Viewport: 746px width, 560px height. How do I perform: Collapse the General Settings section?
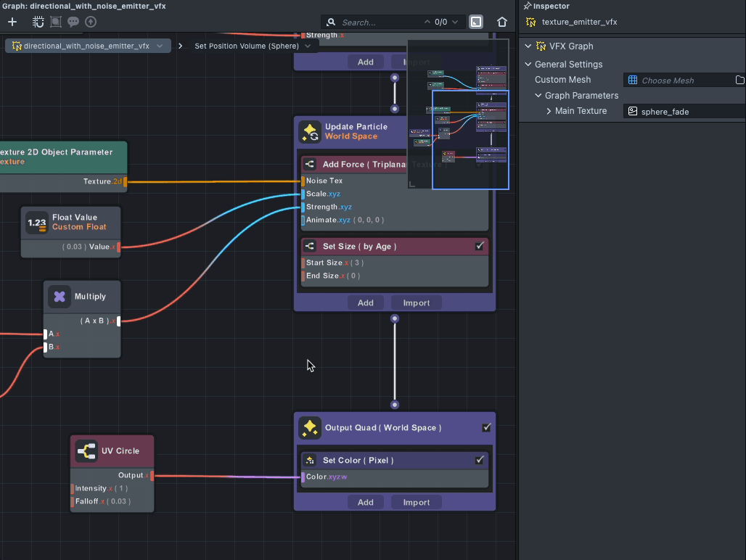point(528,64)
